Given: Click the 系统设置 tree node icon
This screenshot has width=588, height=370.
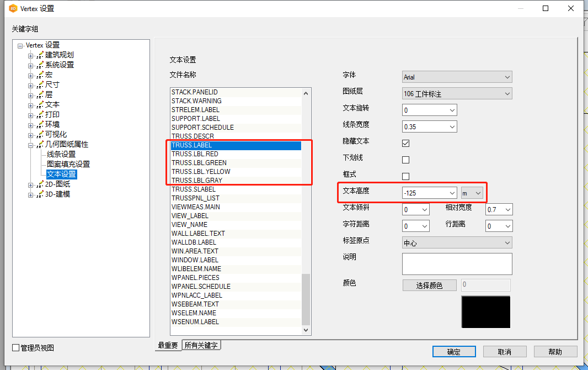Looking at the screenshot, I should 40,65.
